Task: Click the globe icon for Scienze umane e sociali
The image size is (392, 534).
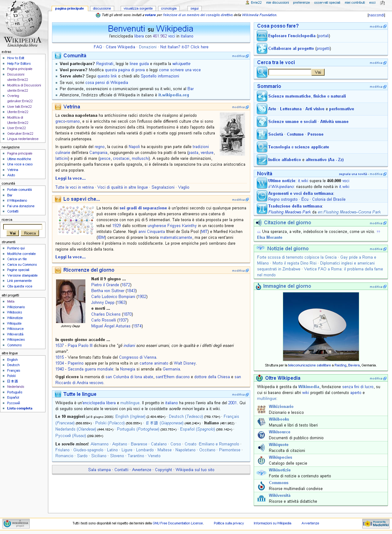Action: click(262, 122)
